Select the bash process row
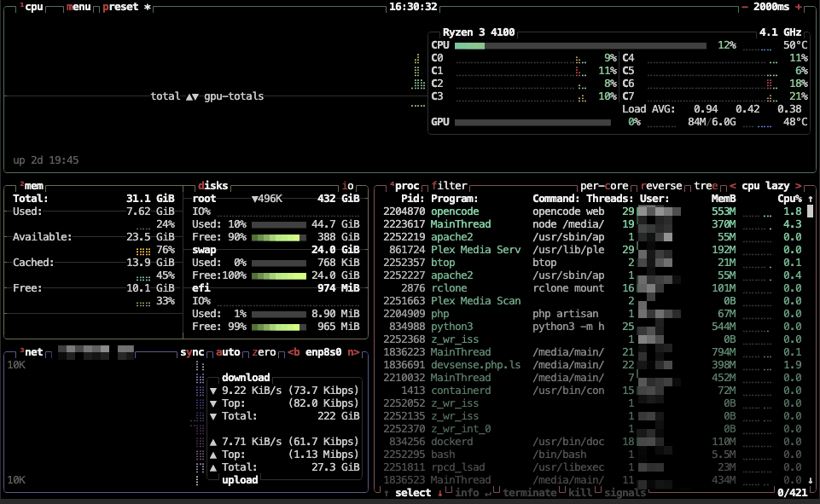Viewport: 820px width, 504px height. point(592,455)
